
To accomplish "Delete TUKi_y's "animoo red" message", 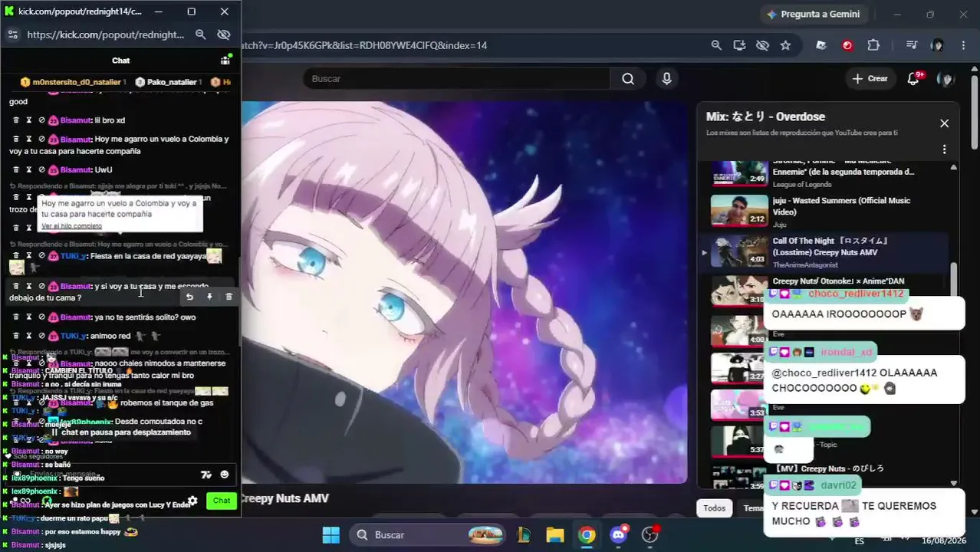I will [x=15, y=336].
